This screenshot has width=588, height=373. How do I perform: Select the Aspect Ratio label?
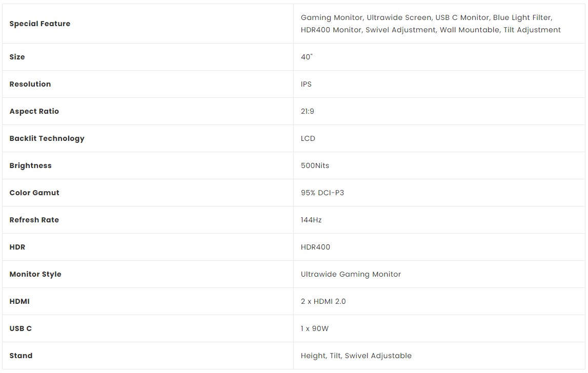[x=34, y=111]
